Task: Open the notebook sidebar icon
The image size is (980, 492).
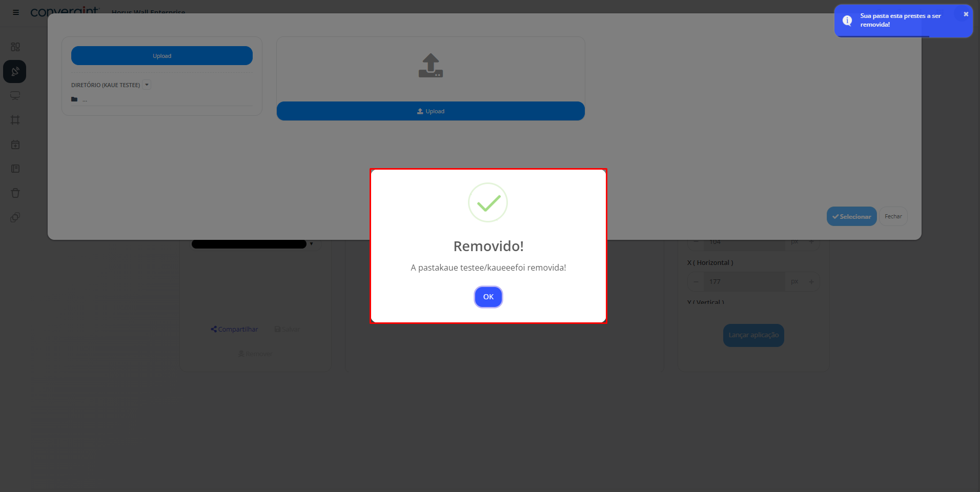Action: tap(15, 169)
